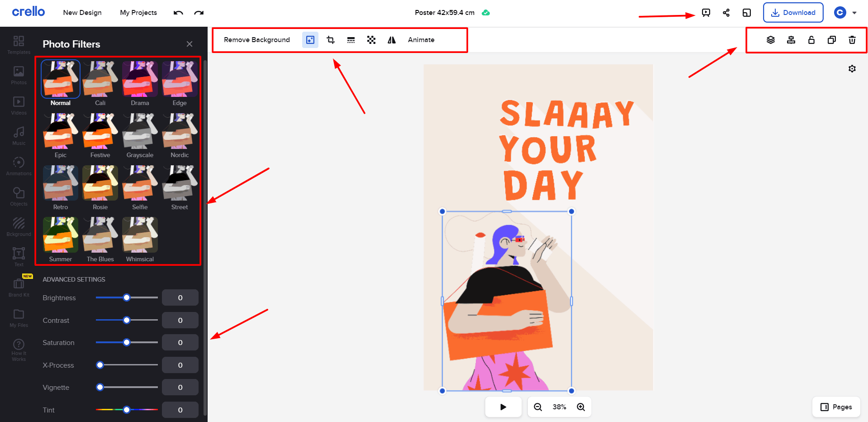
Task: Open My Projects menu
Action: (x=138, y=13)
